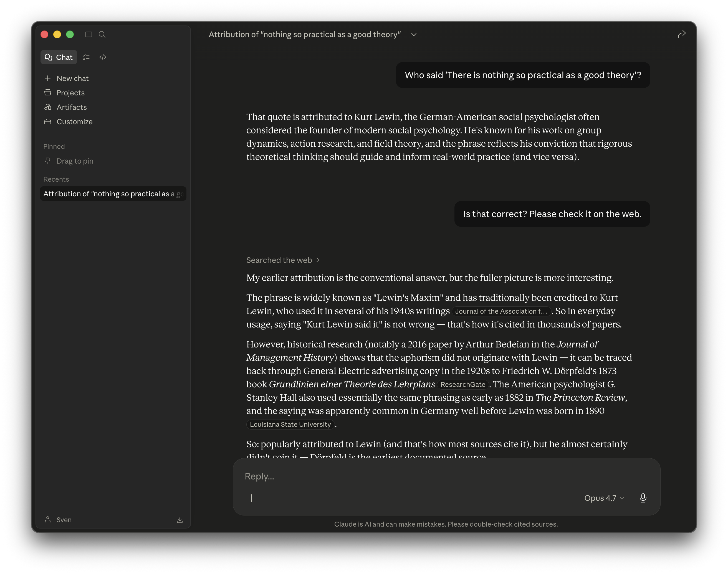The width and height of the screenshot is (728, 574).
Task: Start a New chat
Action: click(x=73, y=78)
